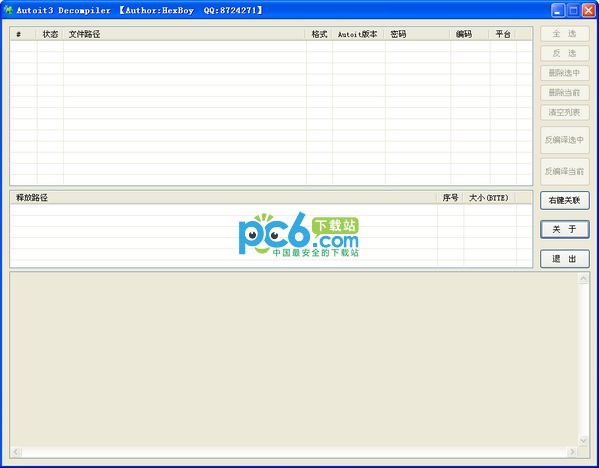Image resolution: width=599 pixels, height=468 pixels.
Task: Click scroll up arrow in log pane
Action: 583,279
